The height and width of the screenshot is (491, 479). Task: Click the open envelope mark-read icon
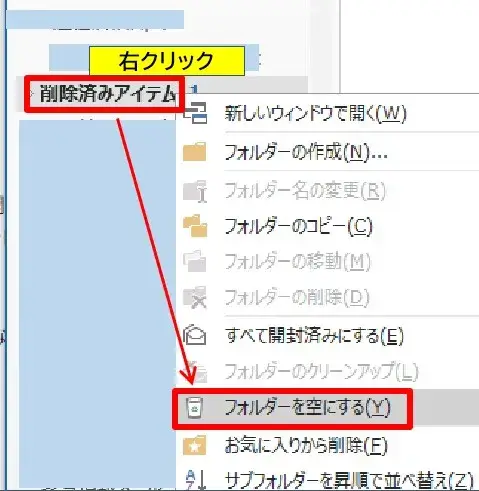pyautogui.click(x=195, y=335)
